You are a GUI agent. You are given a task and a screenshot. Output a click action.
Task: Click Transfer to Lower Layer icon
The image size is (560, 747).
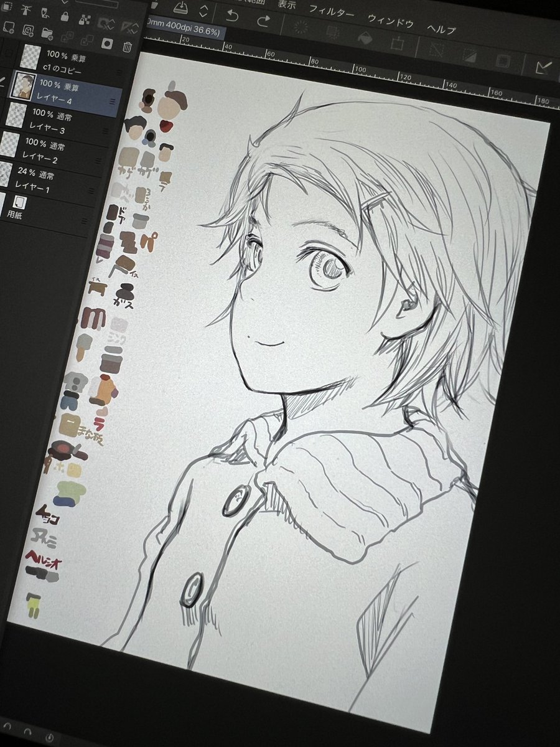pyautogui.click(x=66, y=35)
